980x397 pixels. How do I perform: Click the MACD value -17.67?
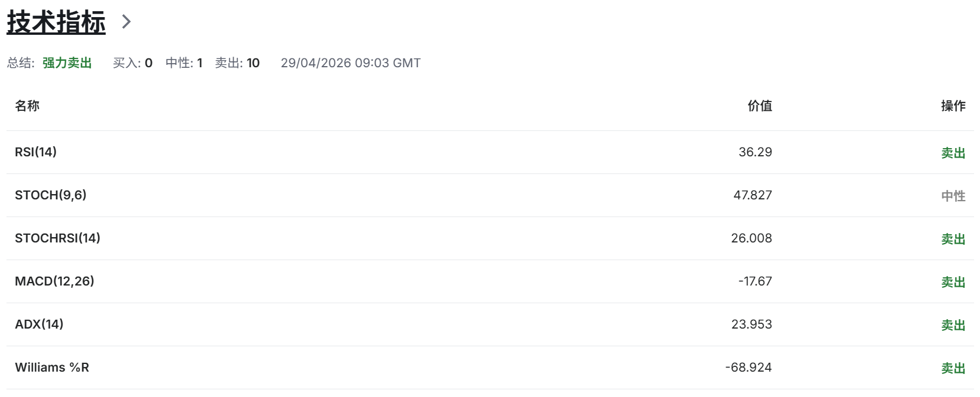coord(755,281)
